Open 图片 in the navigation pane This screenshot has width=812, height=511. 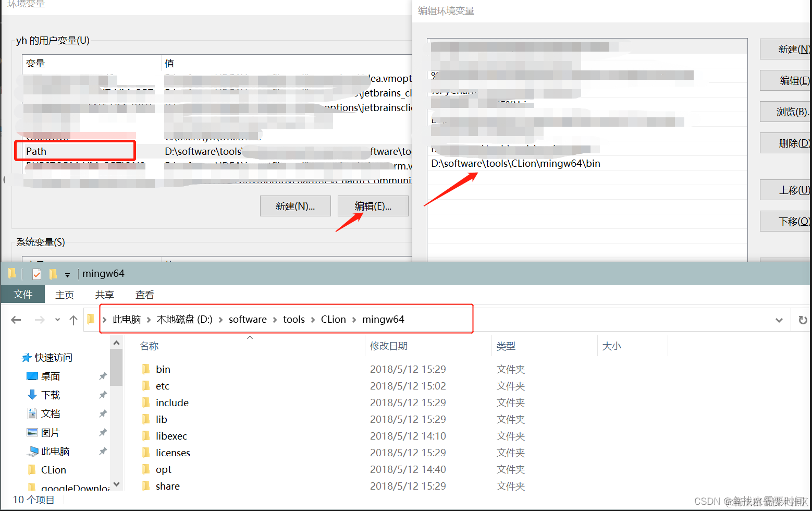point(51,433)
